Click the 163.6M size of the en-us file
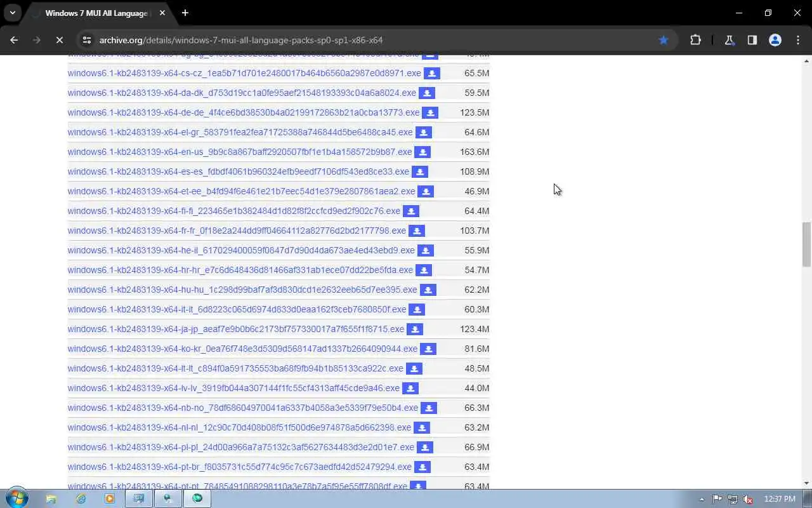 coord(475,152)
